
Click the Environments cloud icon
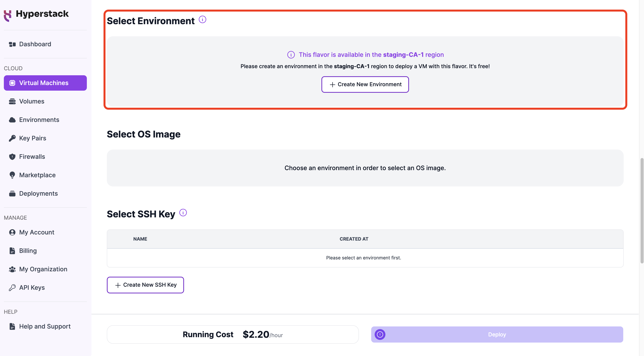coord(12,120)
